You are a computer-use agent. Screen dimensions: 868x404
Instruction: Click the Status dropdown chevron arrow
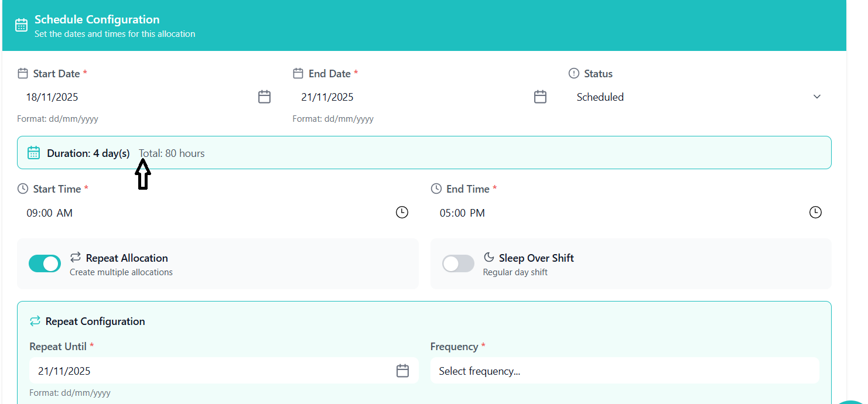817,97
